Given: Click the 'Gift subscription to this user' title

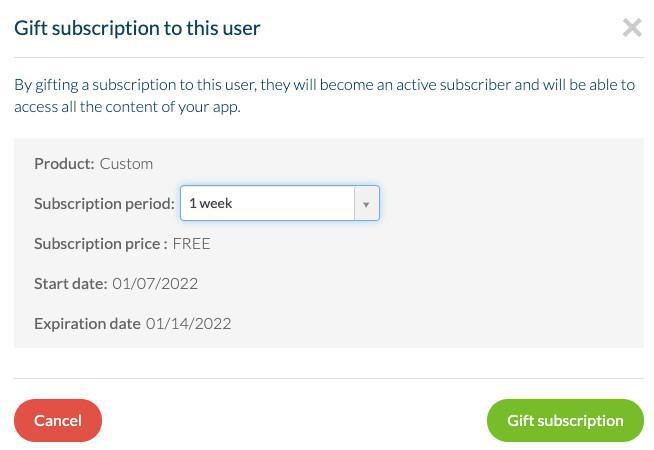Looking at the screenshot, I should (x=137, y=28).
